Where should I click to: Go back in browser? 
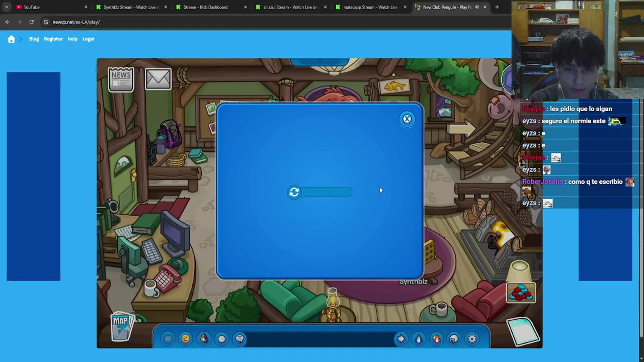click(x=7, y=22)
